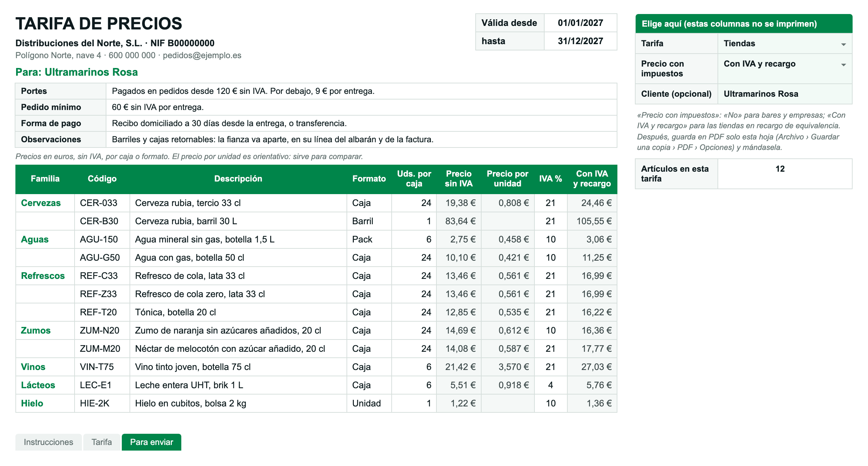The height and width of the screenshot is (466, 868).
Task: Switch to the Instrucciones sheet tab
Action: 48,442
